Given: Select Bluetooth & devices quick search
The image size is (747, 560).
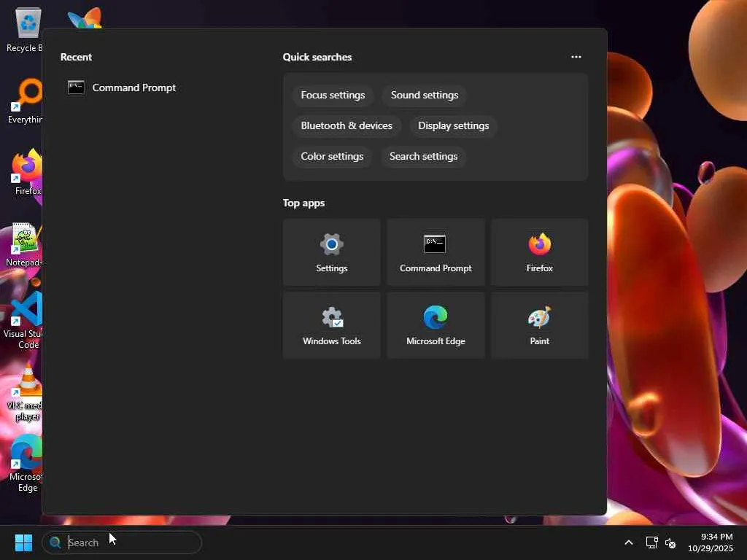Looking at the screenshot, I should click(347, 125).
